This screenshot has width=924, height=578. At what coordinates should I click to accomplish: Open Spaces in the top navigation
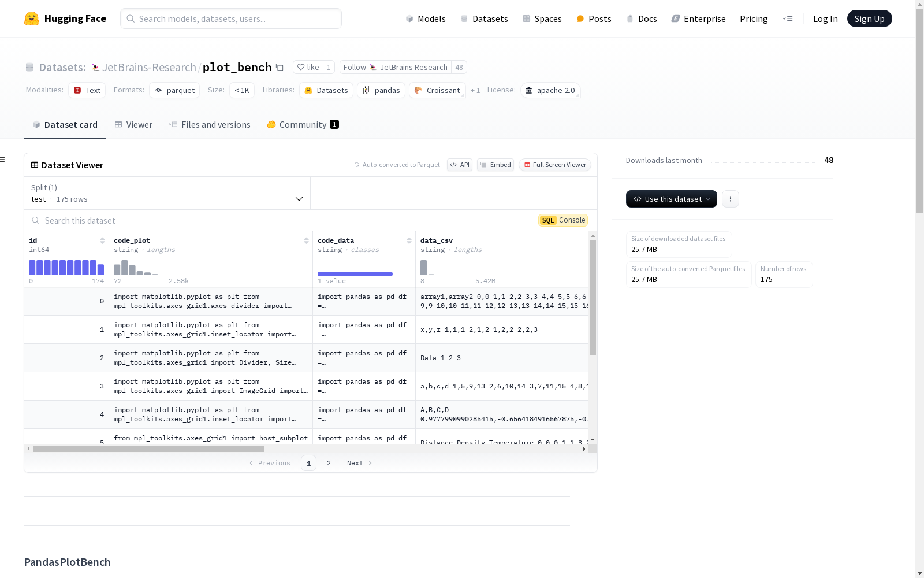[x=542, y=18]
